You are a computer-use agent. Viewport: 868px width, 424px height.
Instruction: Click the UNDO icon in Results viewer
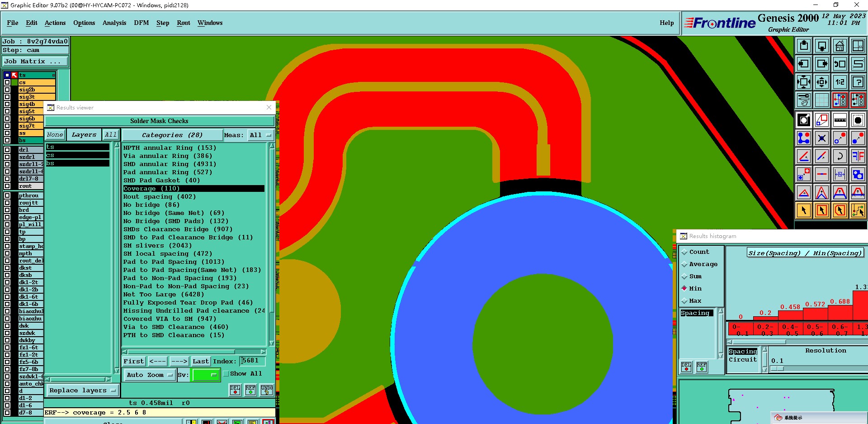click(267, 390)
